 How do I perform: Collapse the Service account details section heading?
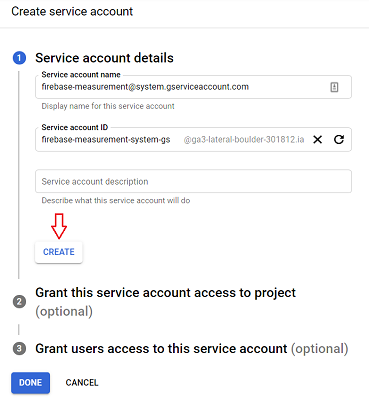coord(104,58)
